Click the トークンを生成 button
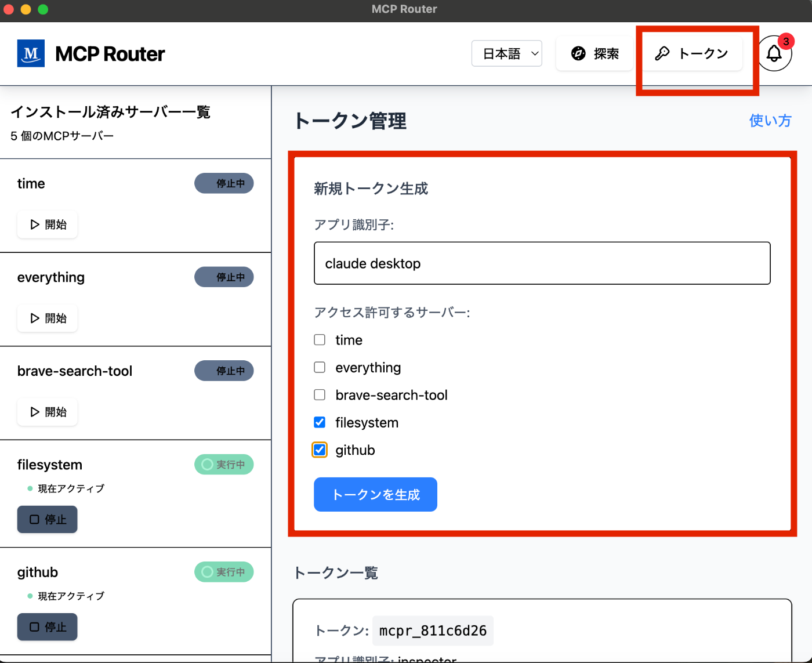The height and width of the screenshot is (663, 812). click(375, 494)
